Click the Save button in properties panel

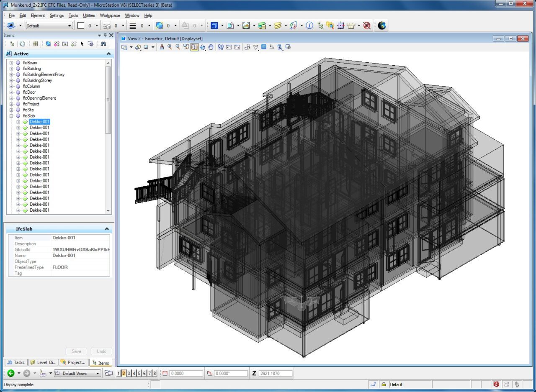coord(77,351)
